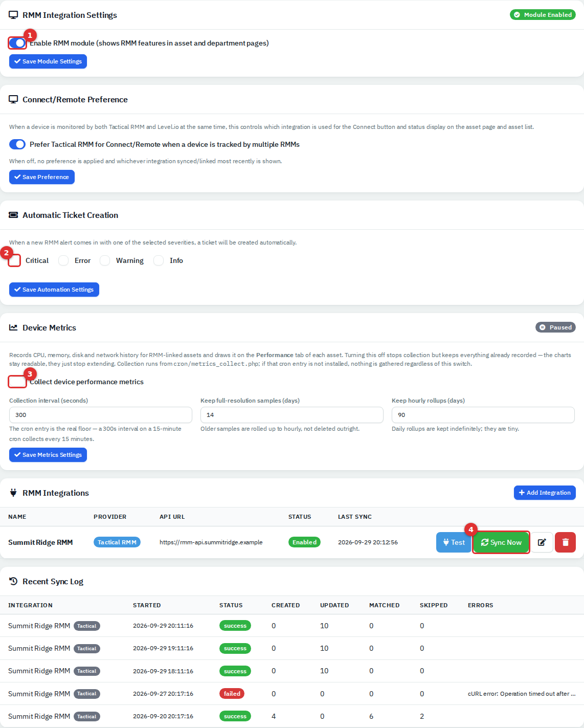
Task: Click the Keep hourly rollups days field
Action: (x=483, y=415)
